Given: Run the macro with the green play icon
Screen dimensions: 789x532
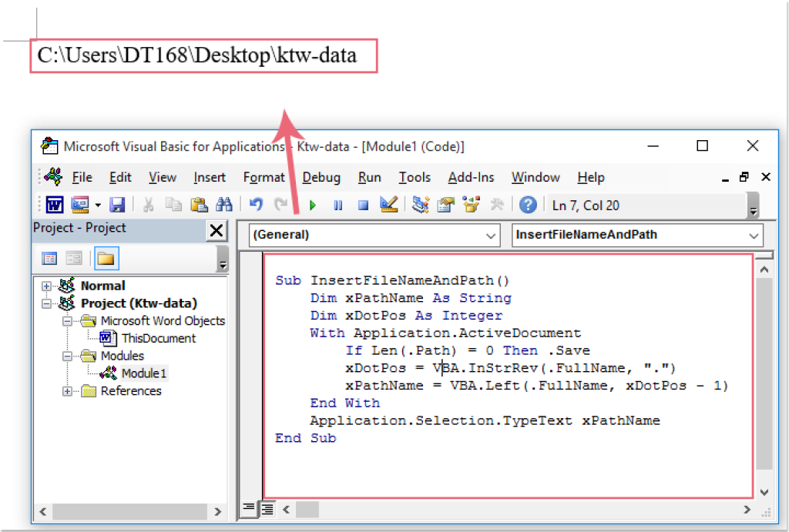Looking at the screenshot, I should (x=313, y=206).
